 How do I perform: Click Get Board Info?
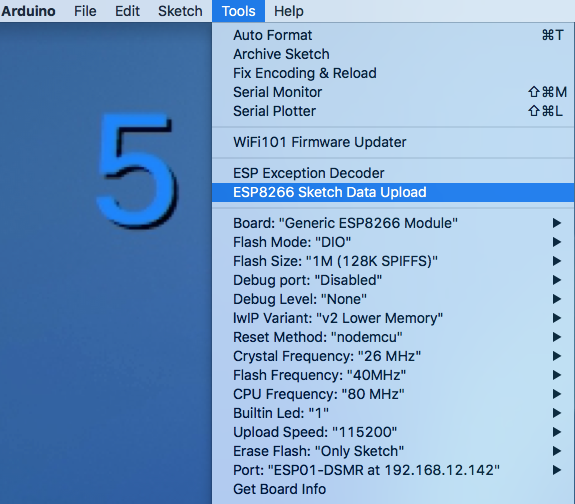pyautogui.click(x=393, y=489)
